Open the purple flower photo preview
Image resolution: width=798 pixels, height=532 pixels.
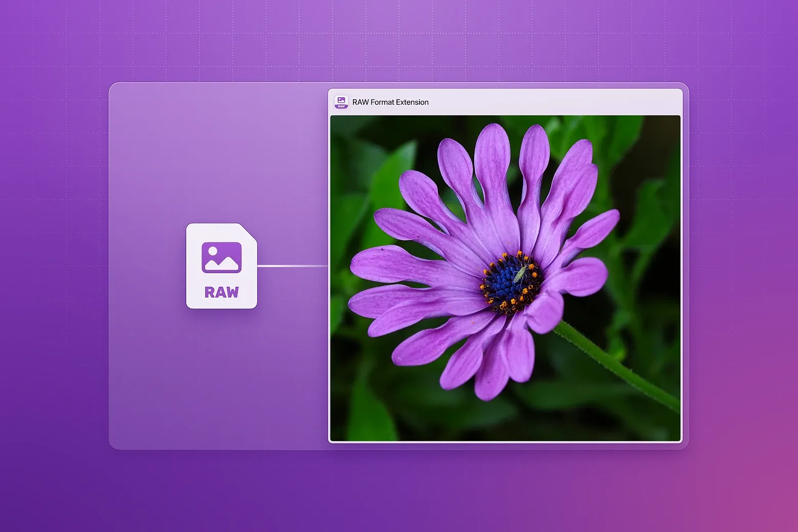tap(505, 278)
